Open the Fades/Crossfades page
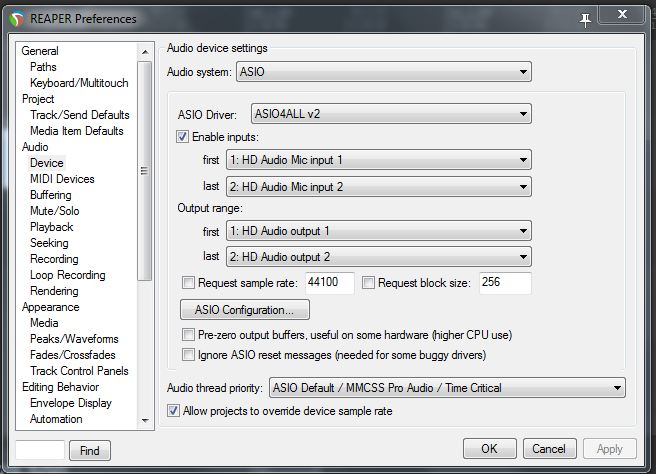656x474 pixels. coord(72,355)
